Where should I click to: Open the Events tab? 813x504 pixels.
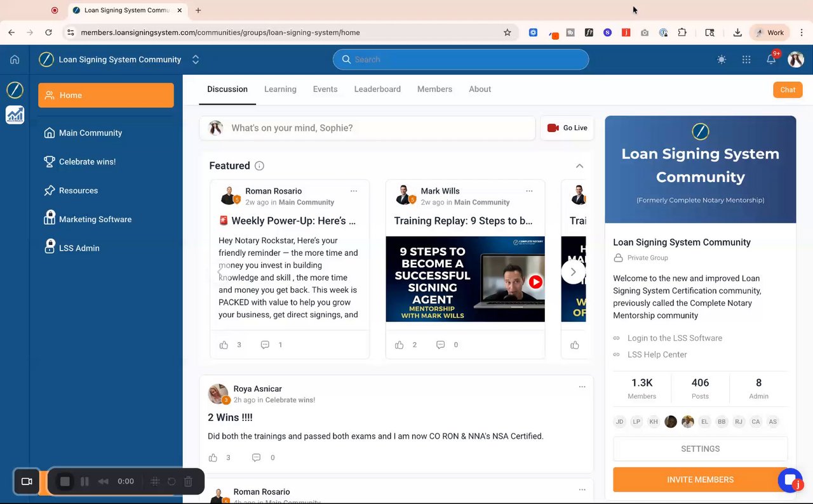click(x=325, y=89)
